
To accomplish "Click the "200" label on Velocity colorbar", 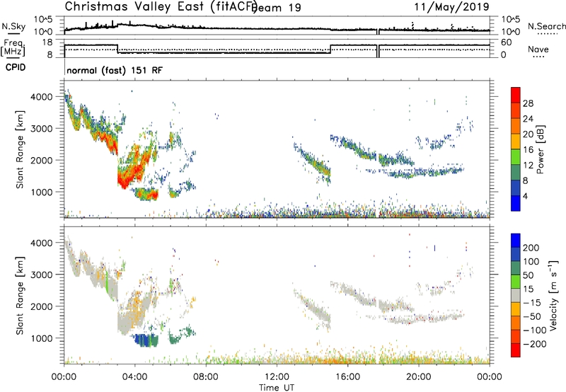I will (531, 248).
